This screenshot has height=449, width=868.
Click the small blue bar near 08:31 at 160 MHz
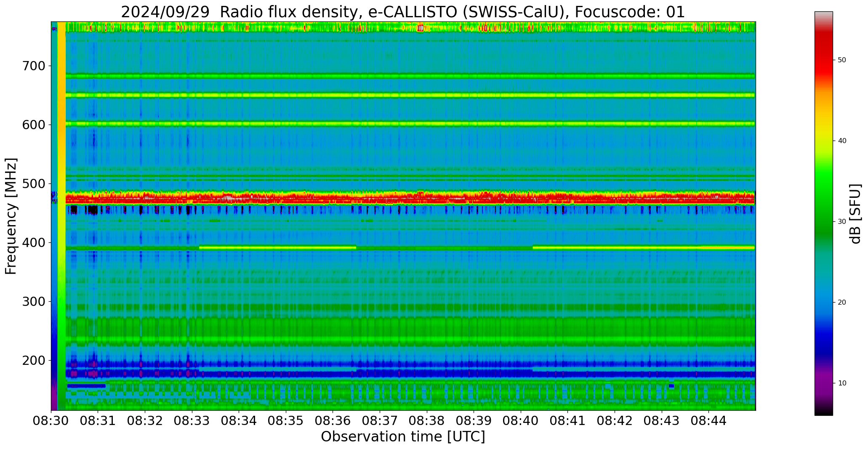(x=86, y=385)
